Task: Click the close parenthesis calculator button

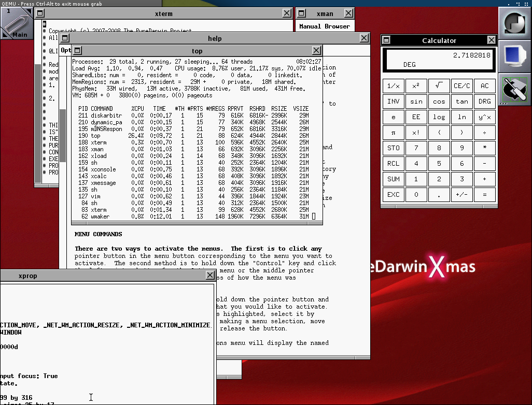Action: [462, 133]
